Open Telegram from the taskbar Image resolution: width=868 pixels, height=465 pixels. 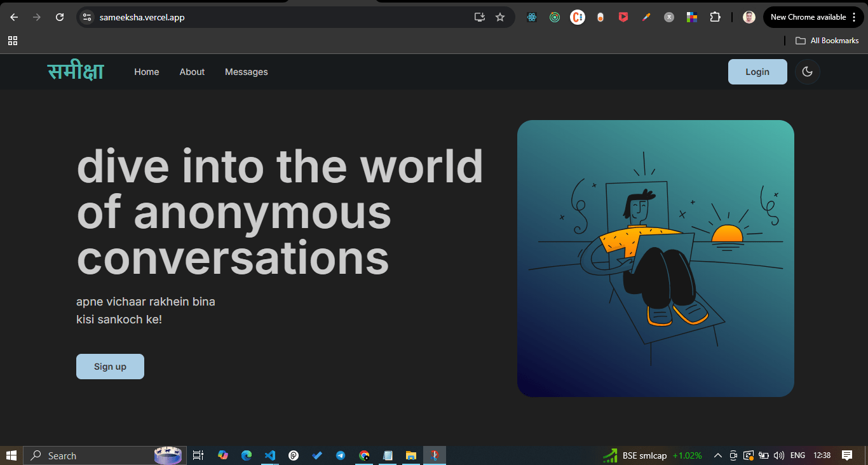[x=341, y=455]
